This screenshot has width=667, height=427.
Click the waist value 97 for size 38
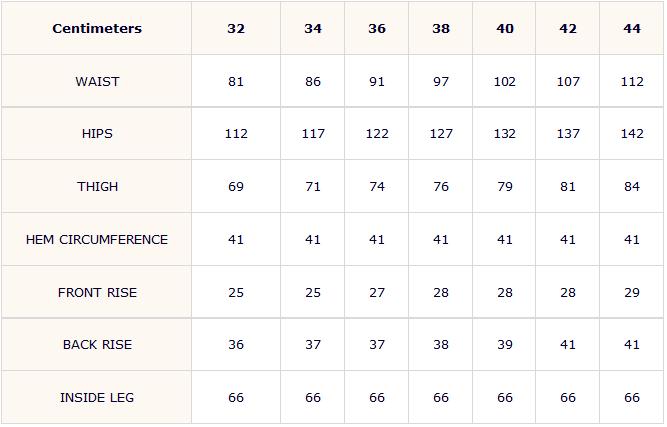pyautogui.click(x=441, y=81)
